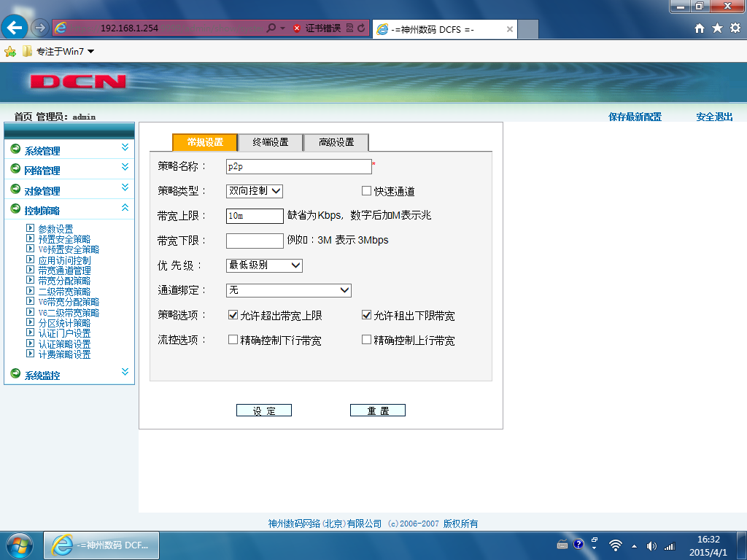Click the volume speaker tray icon
Screen dimensions: 747x560
point(651,546)
